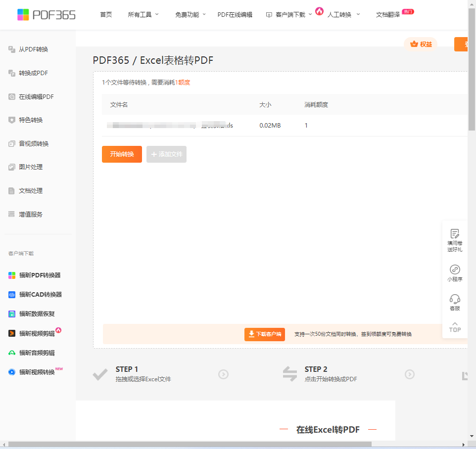Go to the 首页 home page
Screen dimensions: 476x449
pyautogui.click(x=106, y=14)
